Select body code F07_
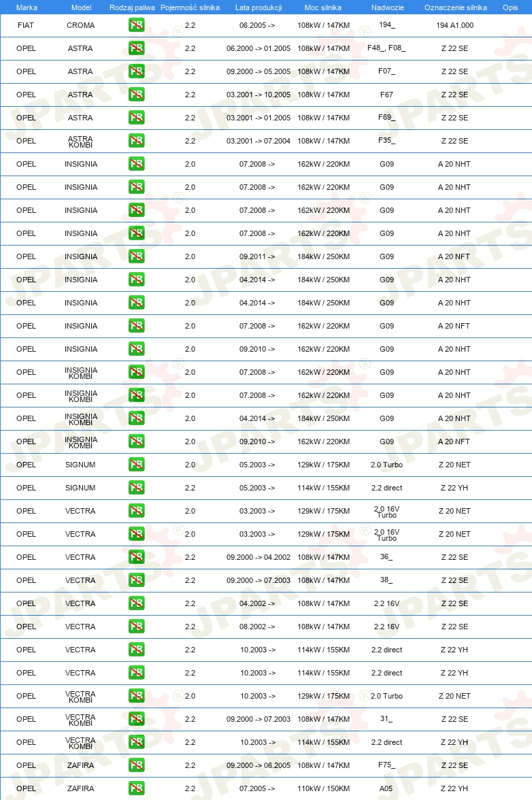 click(x=386, y=71)
